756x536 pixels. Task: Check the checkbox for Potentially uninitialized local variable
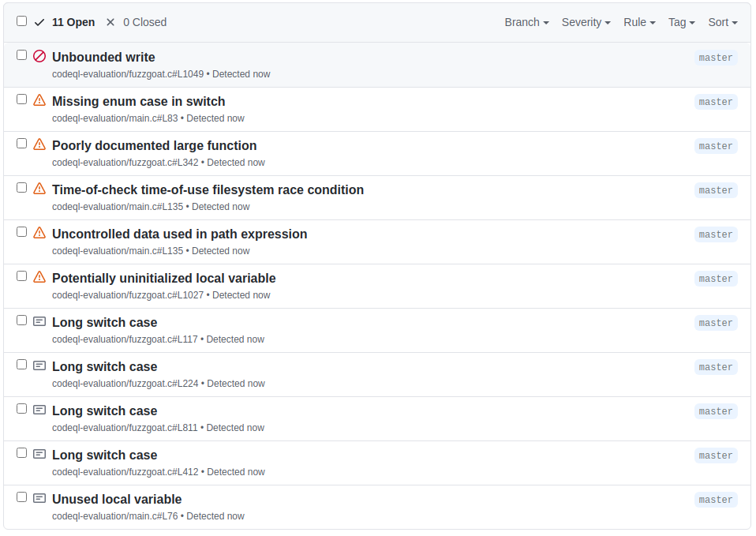click(x=21, y=275)
